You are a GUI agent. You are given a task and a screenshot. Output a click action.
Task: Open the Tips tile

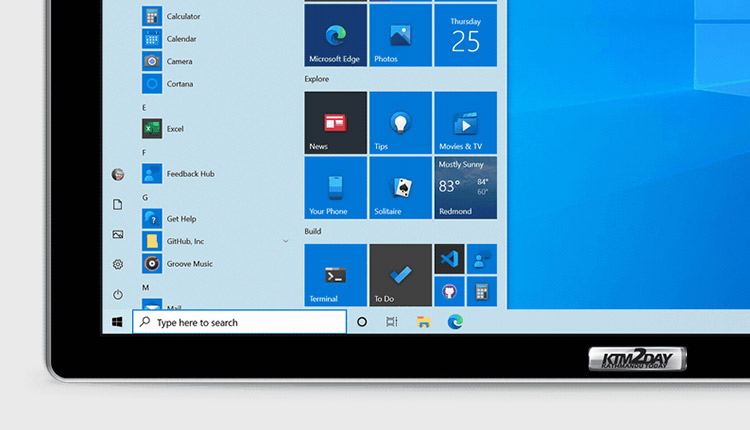(400, 123)
